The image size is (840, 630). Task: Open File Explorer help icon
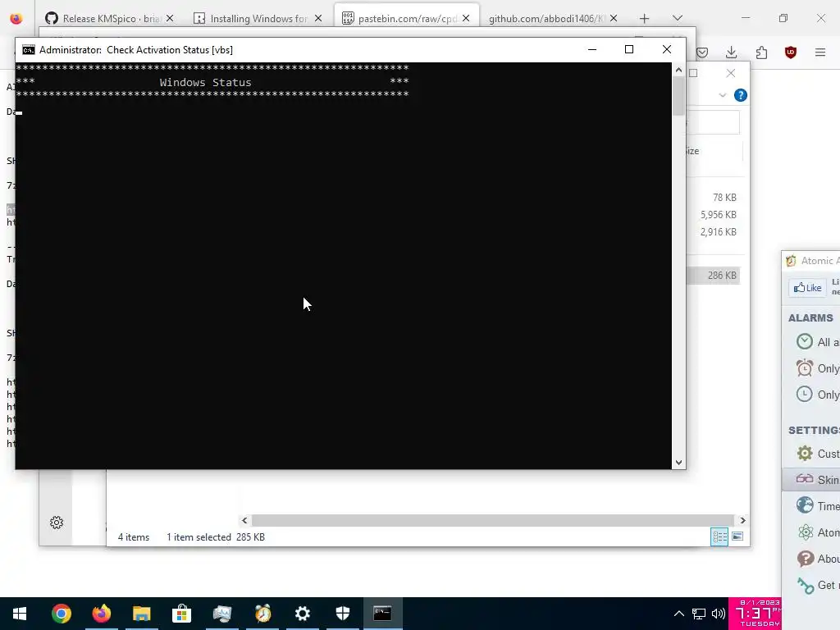741,95
